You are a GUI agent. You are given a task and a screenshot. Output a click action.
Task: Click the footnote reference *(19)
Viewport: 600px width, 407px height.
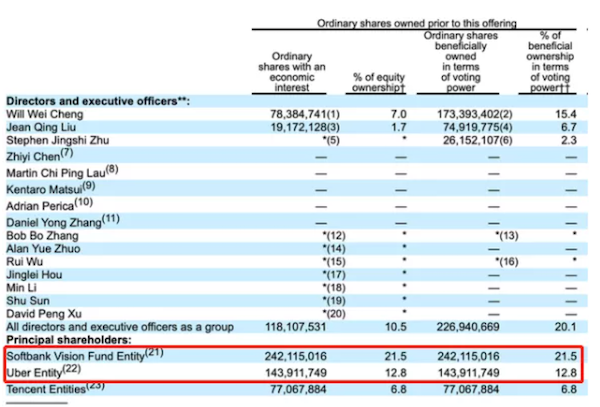(334, 301)
